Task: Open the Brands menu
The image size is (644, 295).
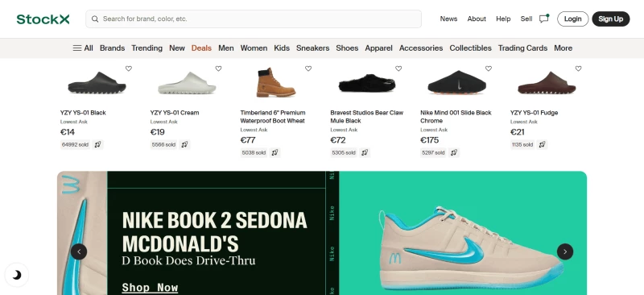Action: click(112, 48)
